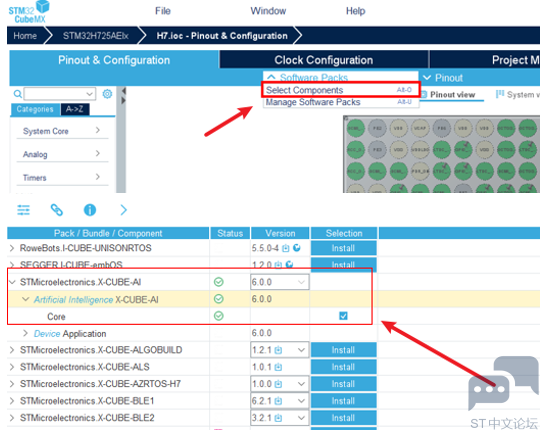Install RoweBots.I-CUBE-UNISONRTOS pack
The image size is (547, 439).
click(344, 248)
